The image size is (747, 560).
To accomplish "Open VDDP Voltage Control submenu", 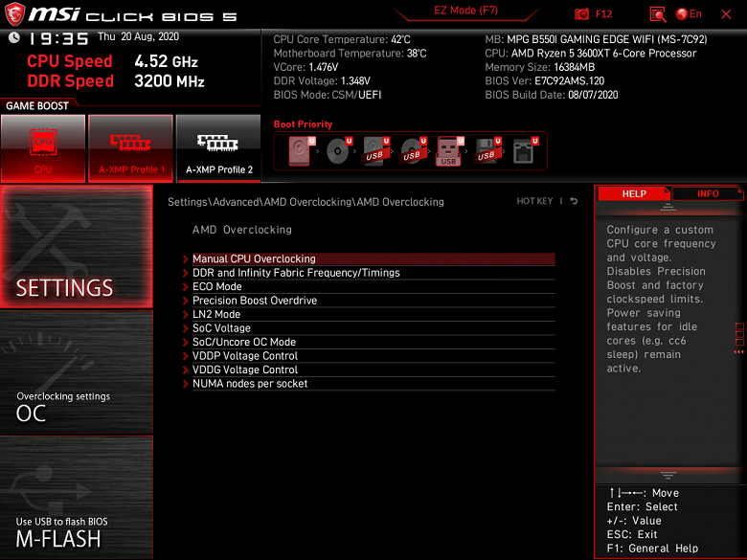I will click(373, 355).
